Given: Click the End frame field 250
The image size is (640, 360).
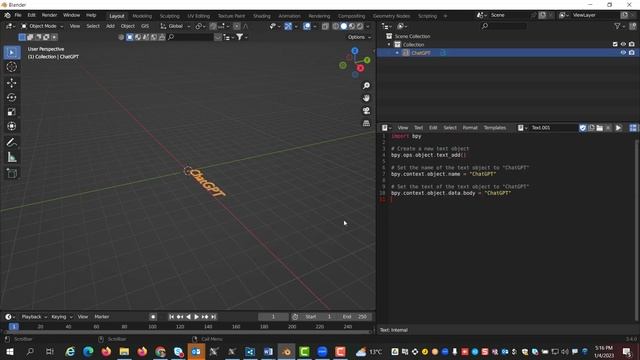Looking at the screenshot, I should point(354,317).
